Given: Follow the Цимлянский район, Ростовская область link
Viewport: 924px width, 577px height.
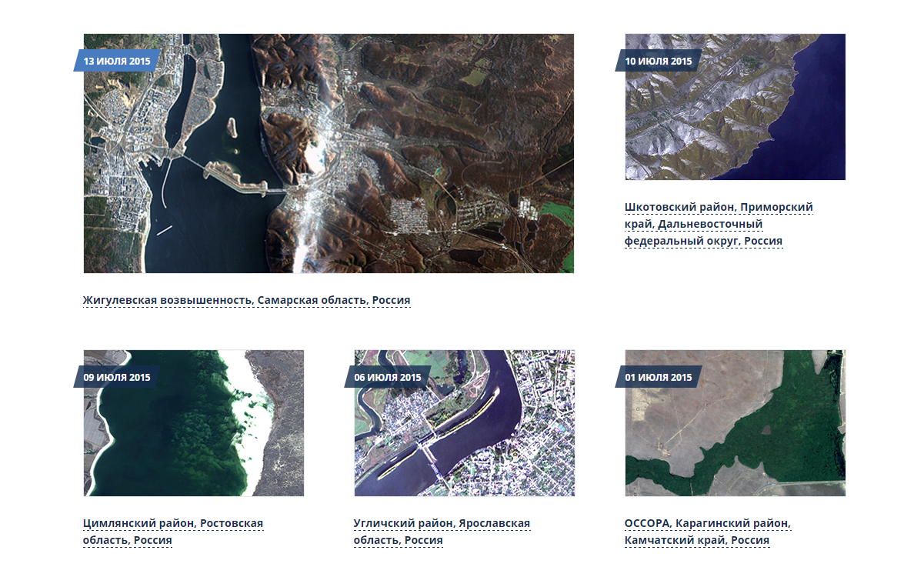Looking at the screenshot, I should [x=173, y=532].
